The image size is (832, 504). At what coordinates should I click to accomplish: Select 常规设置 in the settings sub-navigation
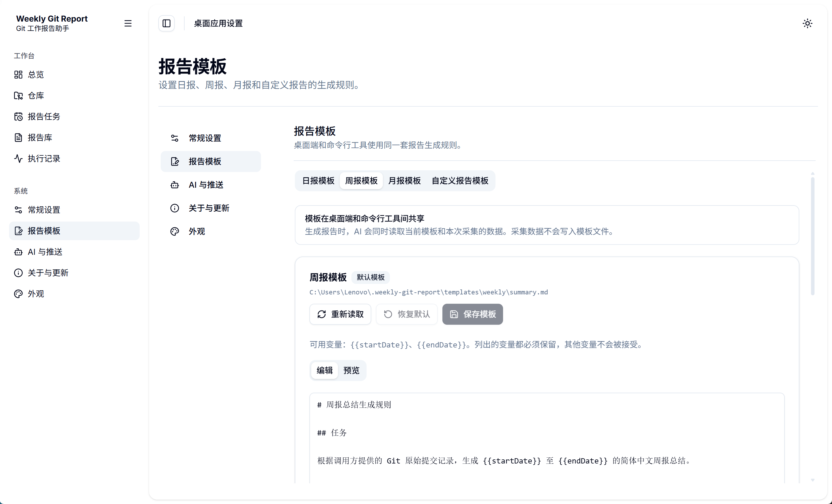pos(211,138)
